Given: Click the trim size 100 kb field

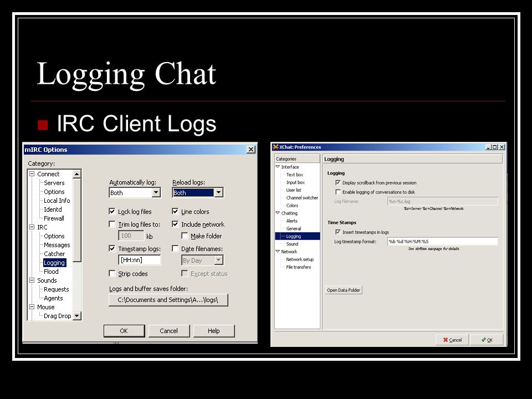Looking at the screenshot, I should point(131,236).
